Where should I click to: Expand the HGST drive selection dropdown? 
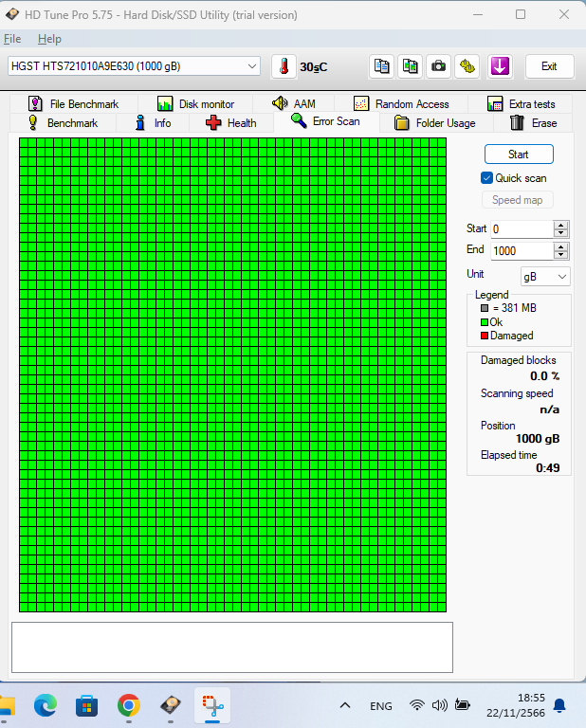[252, 66]
